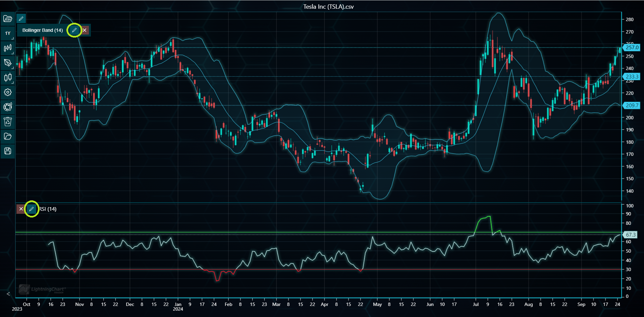
Task: Click the 2024 year label on time axis
Action: coord(178,309)
